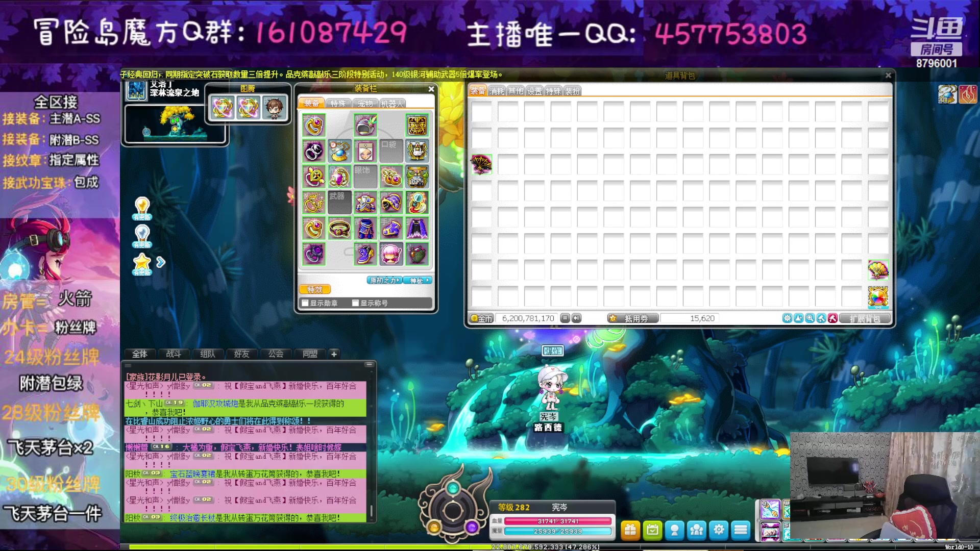Screen dimensions: 980x551
Task: Select the pink-haired android equipment slot
Action: (x=391, y=254)
